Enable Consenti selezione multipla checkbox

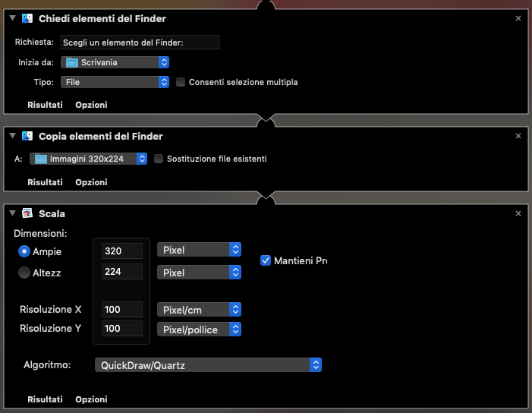(x=181, y=82)
